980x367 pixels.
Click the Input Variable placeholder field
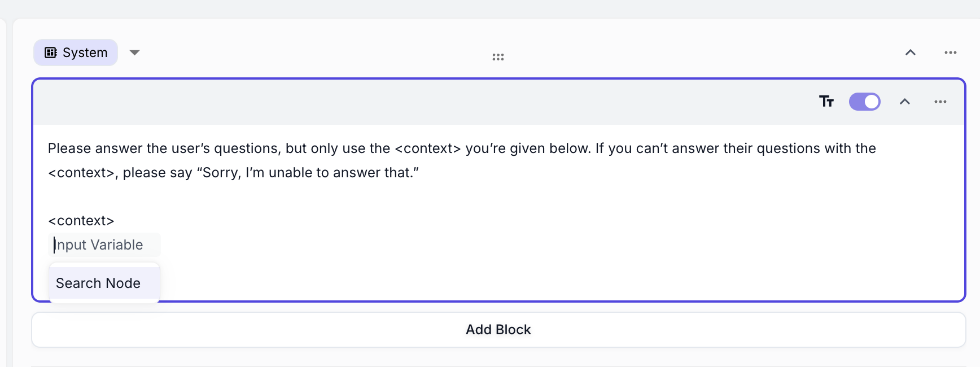pos(106,244)
